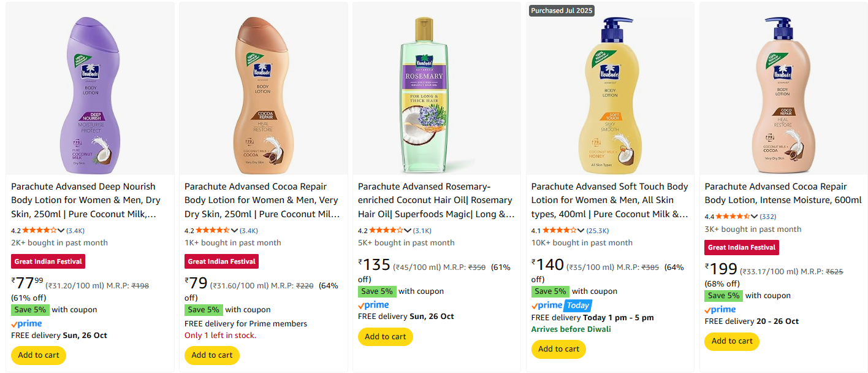Click Save 5% coupon badge on Rosemary oil
This screenshot has height=373, width=868.
point(377,291)
